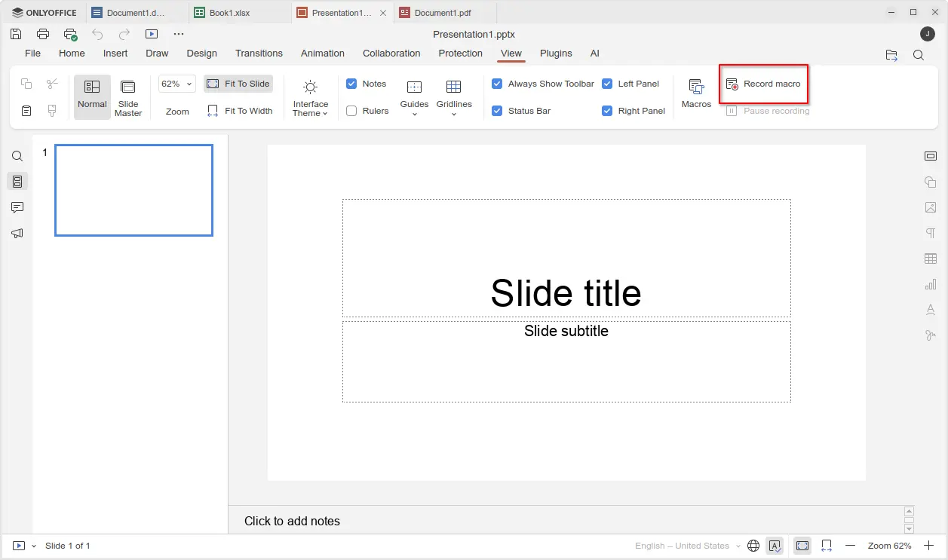Enable the Rulers checkbox
The height and width of the screenshot is (560, 948).
pyautogui.click(x=351, y=111)
